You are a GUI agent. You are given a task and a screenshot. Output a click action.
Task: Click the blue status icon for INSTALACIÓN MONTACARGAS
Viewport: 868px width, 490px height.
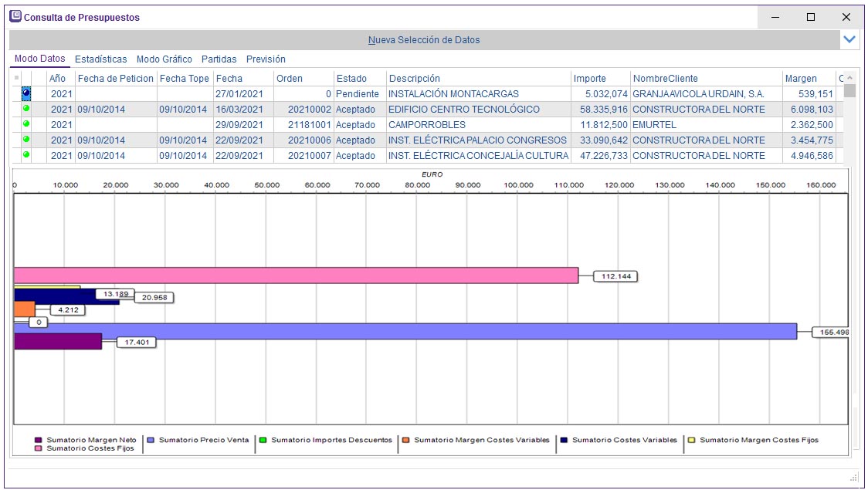coord(25,93)
